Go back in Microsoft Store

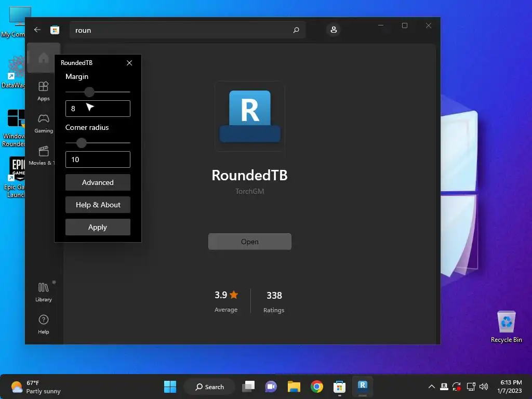pyautogui.click(x=37, y=30)
